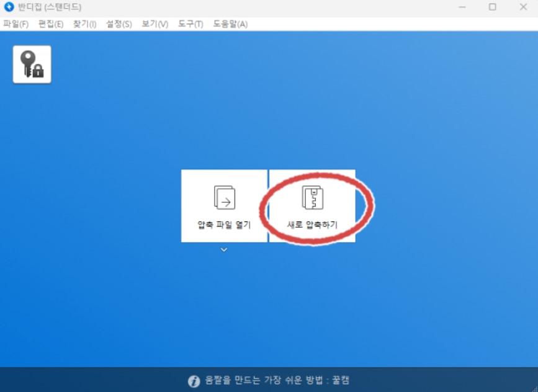Click the 새로 압축하기 button
The height and width of the screenshot is (392, 538).
pyautogui.click(x=312, y=206)
